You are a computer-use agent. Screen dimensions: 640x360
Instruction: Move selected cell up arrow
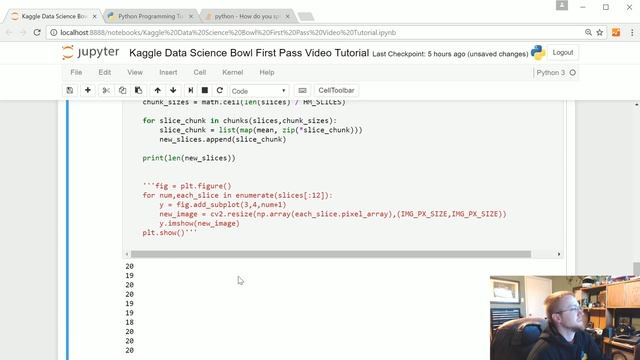pos(158,90)
